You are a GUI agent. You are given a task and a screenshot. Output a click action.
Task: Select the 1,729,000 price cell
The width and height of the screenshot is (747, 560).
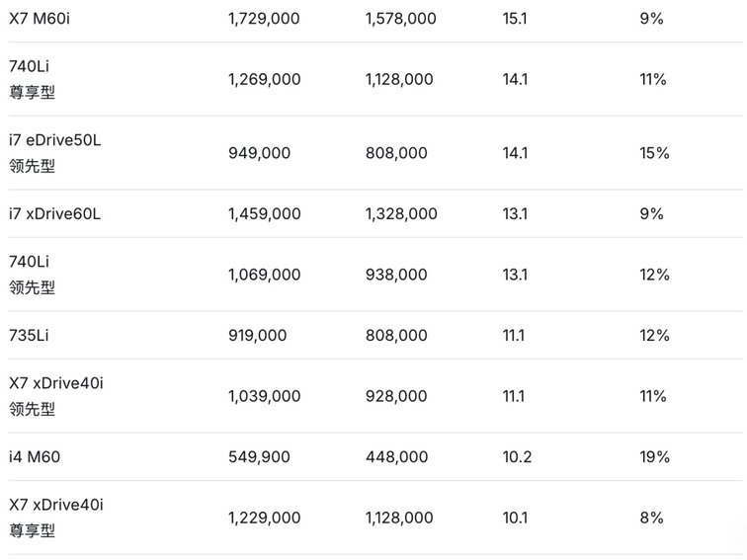[264, 19]
